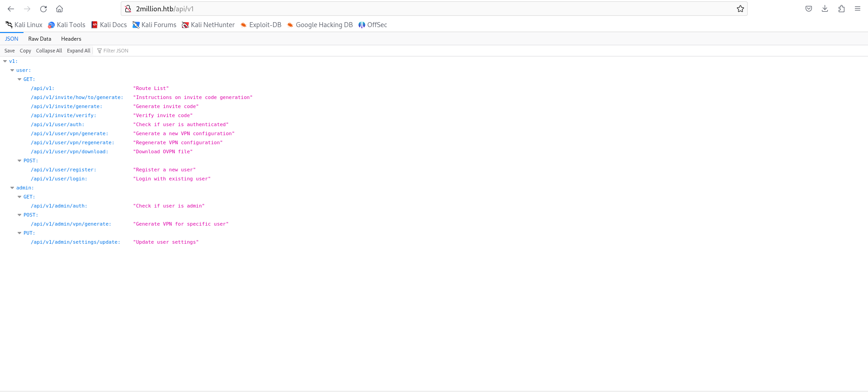The image size is (868, 392).
Task: Click the URL address bar
Action: 407,9
